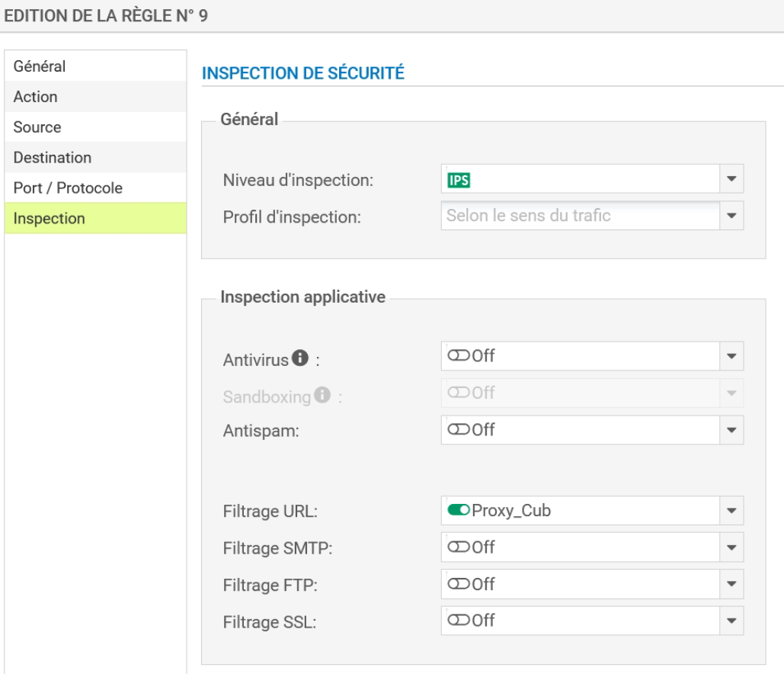784x674 pixels.
Task: Toggle the Filtrage URL Proxy_Cub switch
Action: [x=459, y=511]
